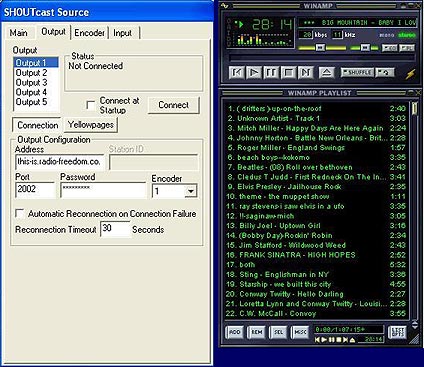Viewport: 424px width, 367px height.
Task: Open the playlist REM menu button
Action: click(257, 332)
